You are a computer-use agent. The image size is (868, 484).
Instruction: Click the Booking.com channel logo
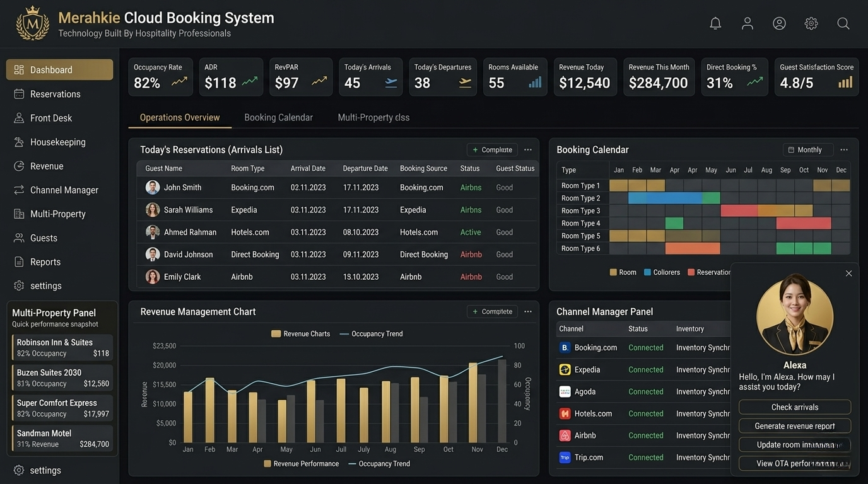coord(565,347)
